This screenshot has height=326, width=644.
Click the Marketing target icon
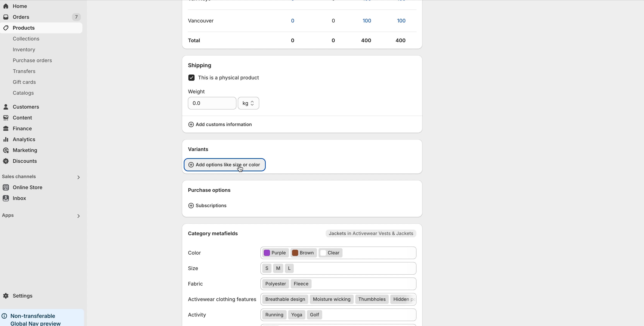[6, 150]
